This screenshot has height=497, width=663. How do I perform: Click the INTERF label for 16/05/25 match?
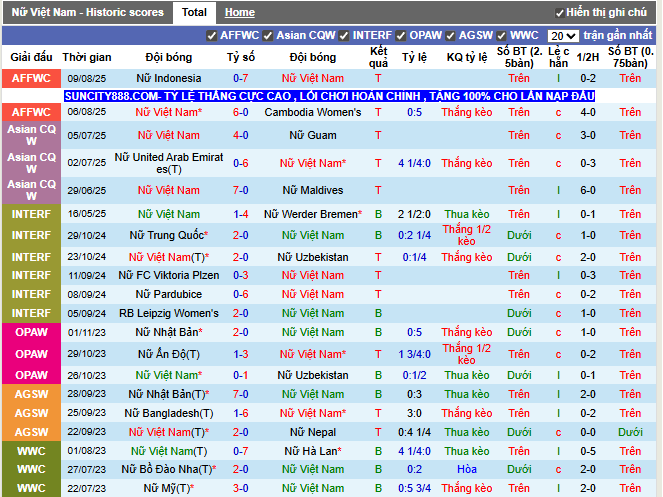coord(31,214)
